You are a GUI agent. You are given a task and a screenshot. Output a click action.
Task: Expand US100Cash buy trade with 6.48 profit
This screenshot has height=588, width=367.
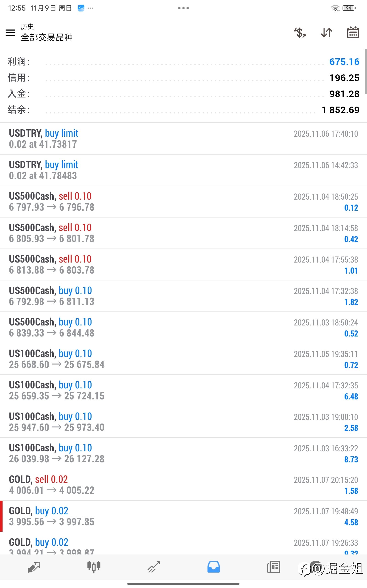(x=183, y=390)
